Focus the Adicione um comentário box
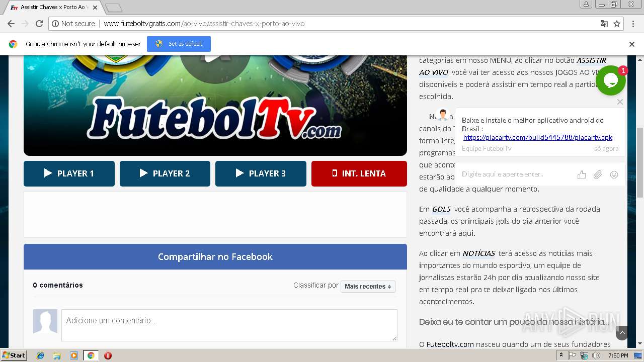This screenshot has height=362, width=644. click(229, 325)
